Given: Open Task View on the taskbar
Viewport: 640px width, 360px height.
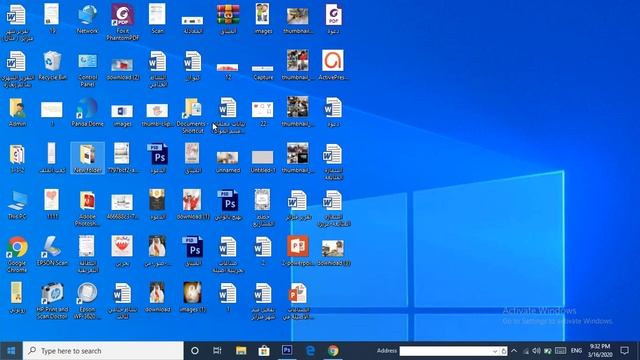Looking at the screenshot, I should pos(217,351).
